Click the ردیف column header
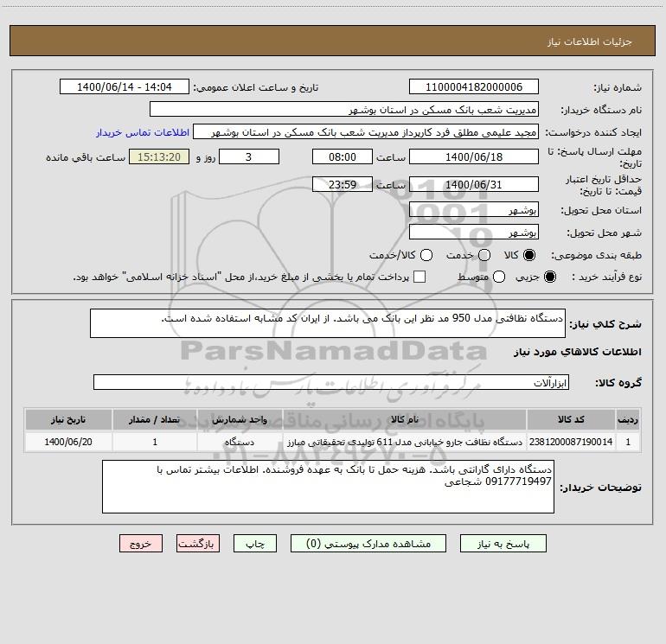 click(628, 419)
